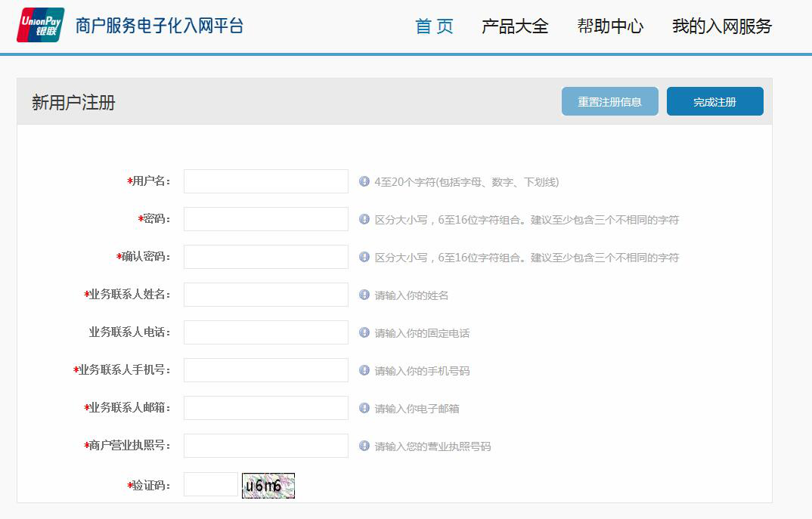This screenshot has width=812, height=519.
Task: Click info icon beside 请输入您的营业执照号码
Action: pos(364,446)
